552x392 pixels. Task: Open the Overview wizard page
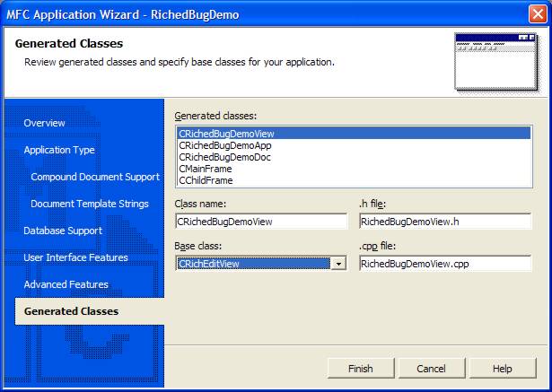tap(44, 123)
